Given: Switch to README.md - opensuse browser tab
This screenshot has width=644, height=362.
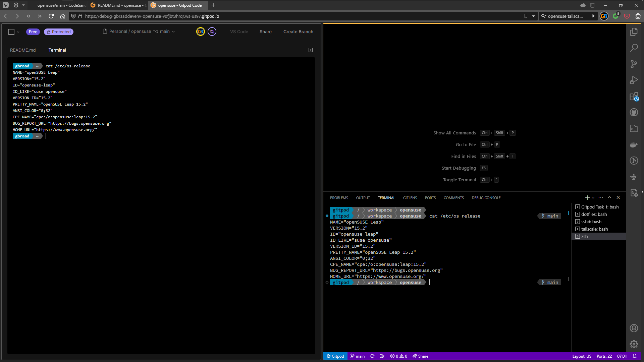Looking at the screenshot, I should [118, 5].
